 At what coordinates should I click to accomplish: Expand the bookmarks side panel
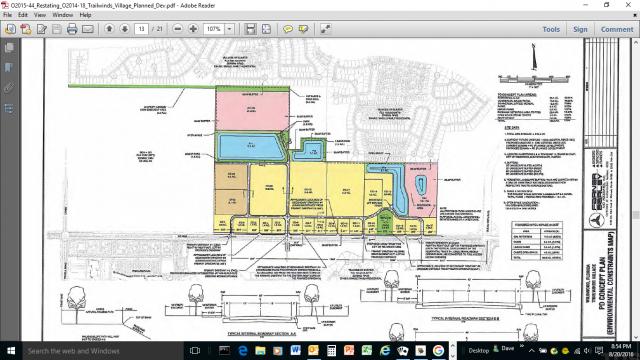(9, 67)
